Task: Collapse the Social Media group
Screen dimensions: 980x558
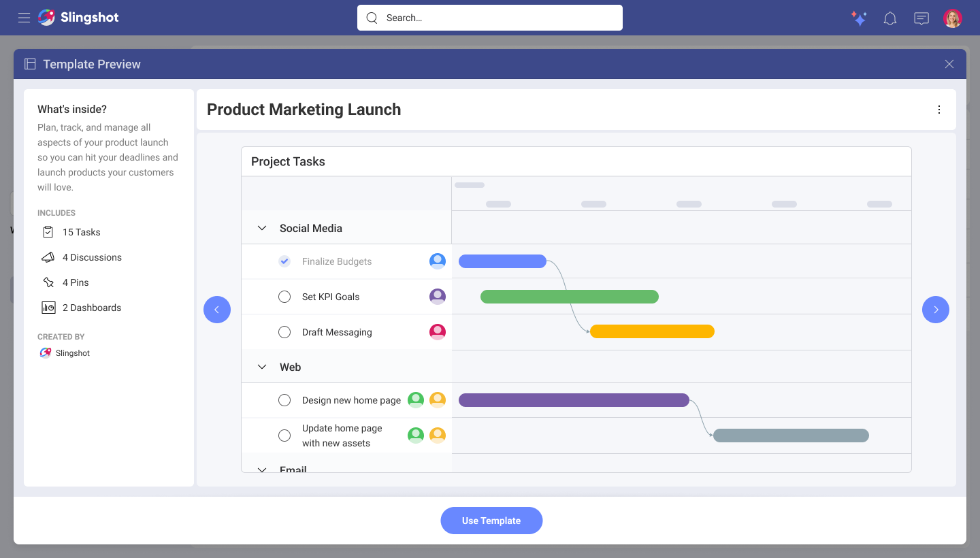Action: click(x=262, y=228)
